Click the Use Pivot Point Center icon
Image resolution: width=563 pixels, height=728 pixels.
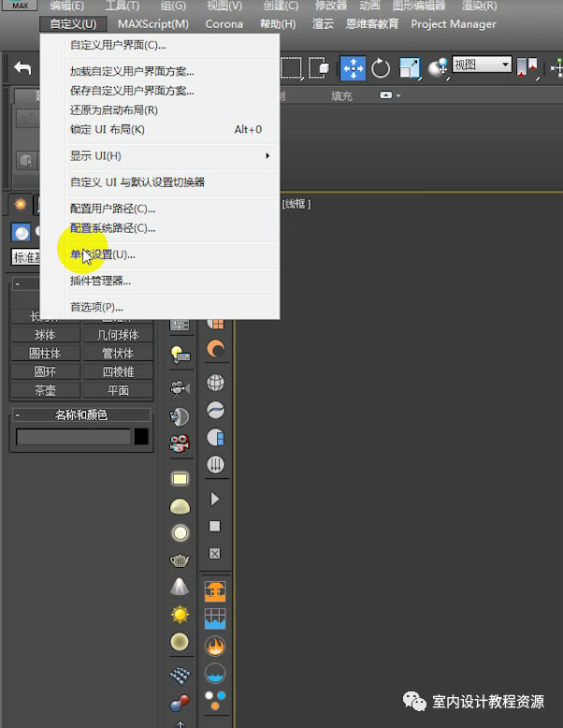tap(527, 67)
